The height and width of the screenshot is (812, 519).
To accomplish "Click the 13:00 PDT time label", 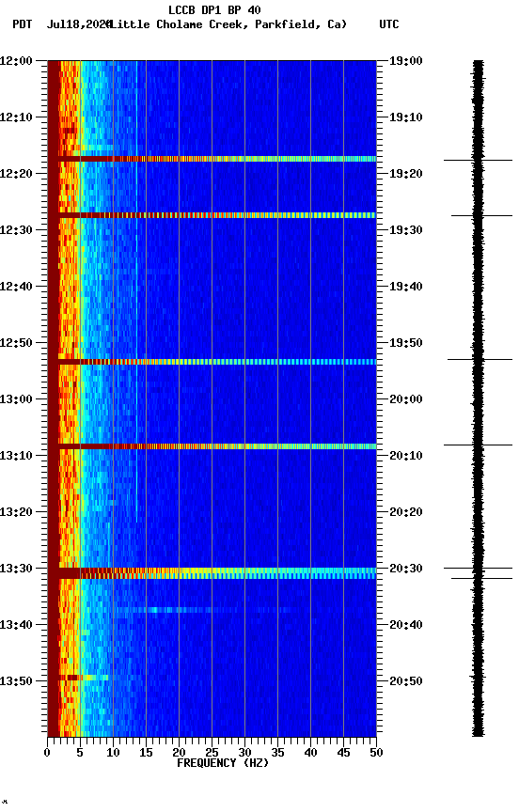I will (x=16, y=399).
